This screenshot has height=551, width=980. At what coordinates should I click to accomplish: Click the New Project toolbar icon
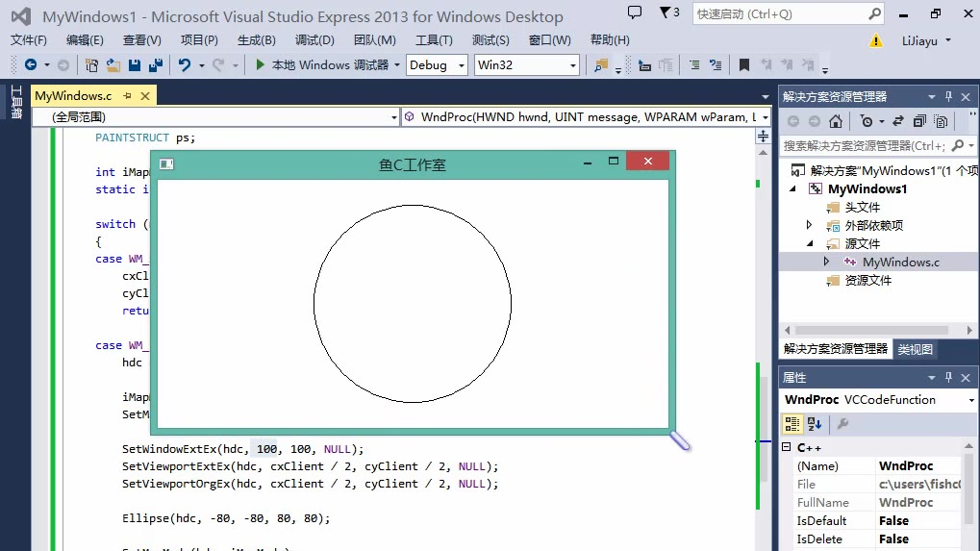coord(91,65)
